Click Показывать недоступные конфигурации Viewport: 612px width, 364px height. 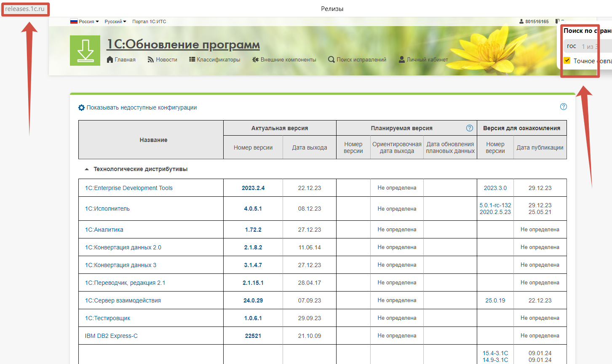pyautogui.click(x=138, y=107)
